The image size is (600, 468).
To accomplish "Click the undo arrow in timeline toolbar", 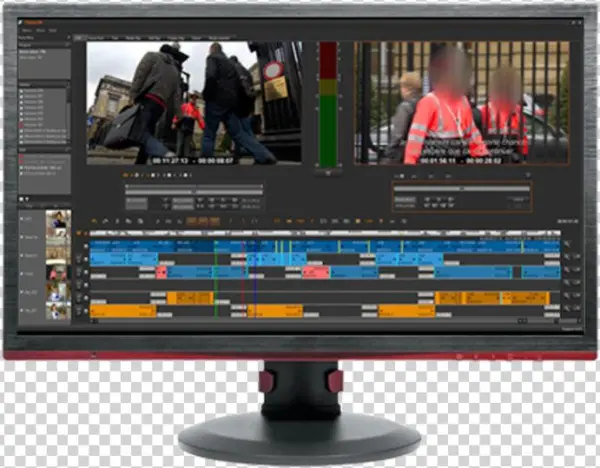I will (x=94, y=221).
